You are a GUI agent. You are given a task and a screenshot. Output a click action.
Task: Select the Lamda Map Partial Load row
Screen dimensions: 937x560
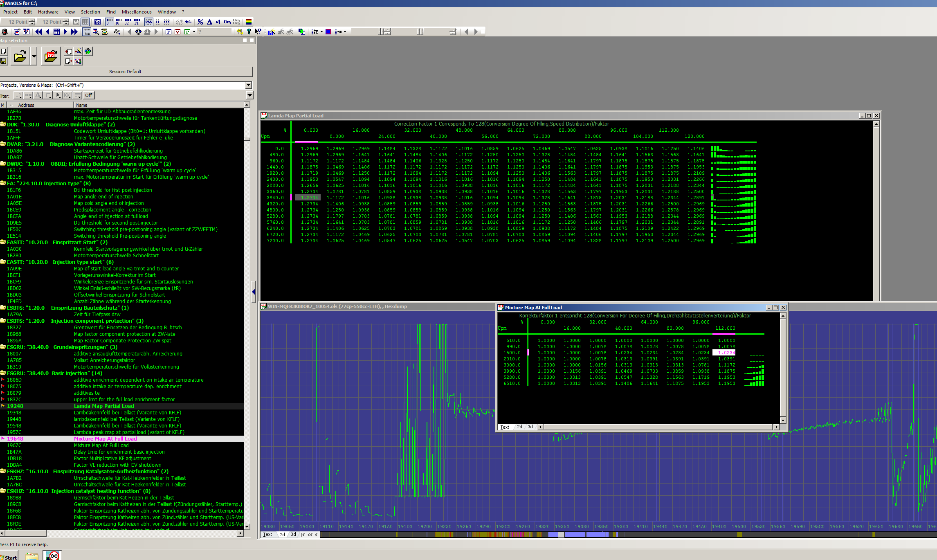122,406
